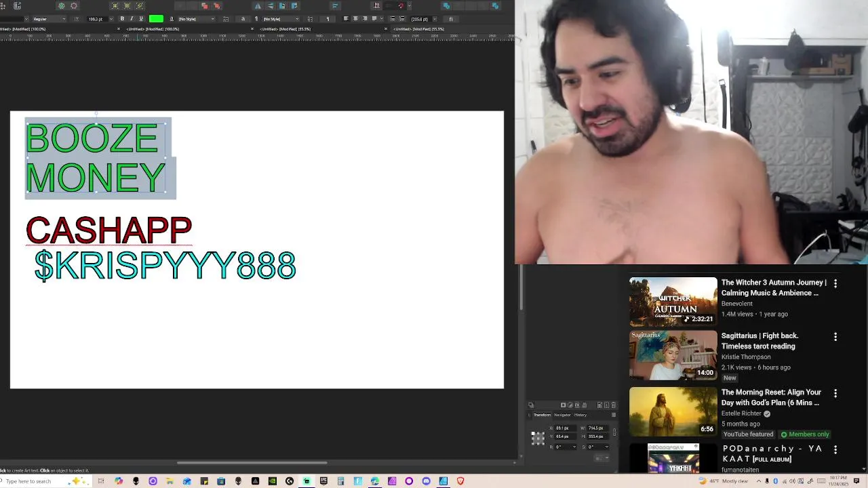The width and height of the screenshot is (868, 488).
Task: Select the BOOZE MONEY text object
Action: coord(95,158)
